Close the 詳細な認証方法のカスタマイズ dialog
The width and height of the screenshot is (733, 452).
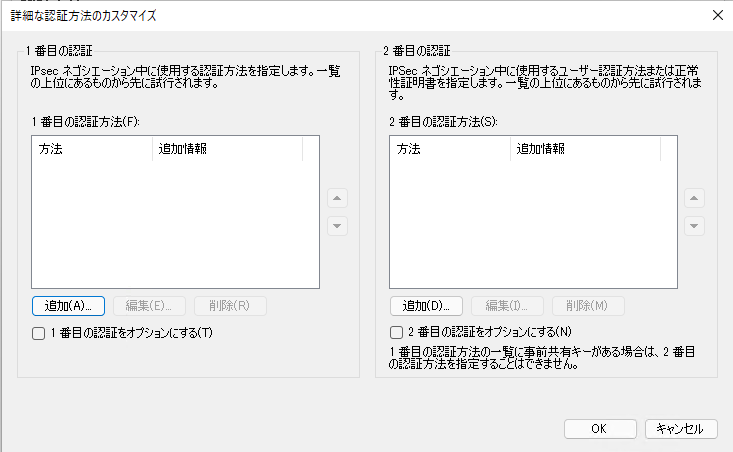point(718,15)
